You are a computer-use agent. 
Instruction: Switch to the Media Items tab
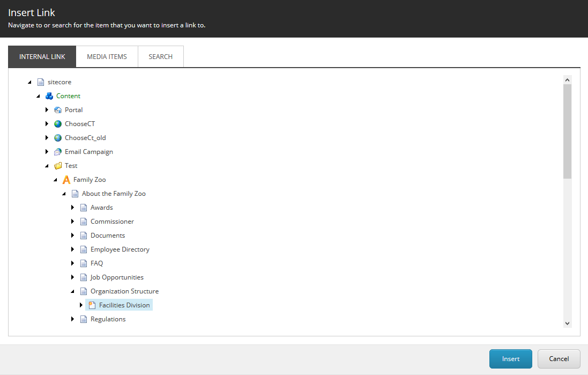[107, 57]
